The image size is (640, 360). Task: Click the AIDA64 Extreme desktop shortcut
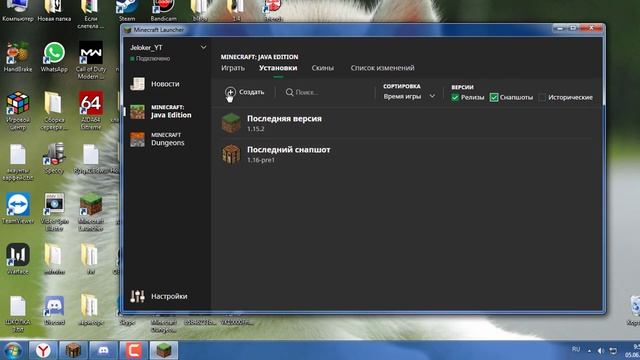pyautogui.click(x=91, y=111)
